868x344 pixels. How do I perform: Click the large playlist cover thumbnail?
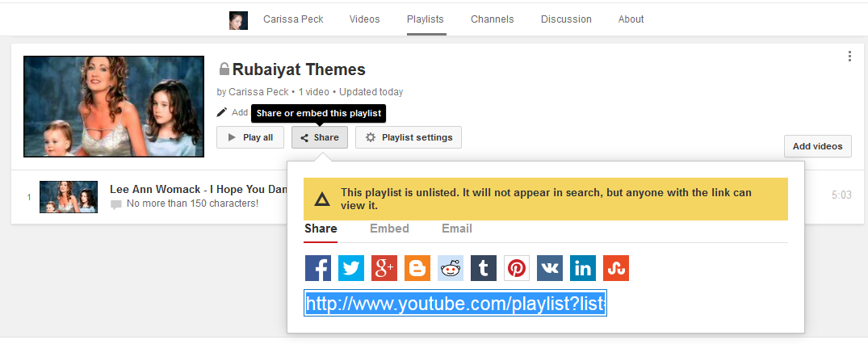pos(114,107)
